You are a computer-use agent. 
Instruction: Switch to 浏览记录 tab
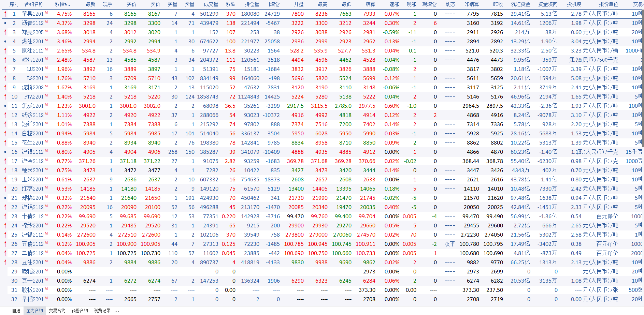(102, 311)
